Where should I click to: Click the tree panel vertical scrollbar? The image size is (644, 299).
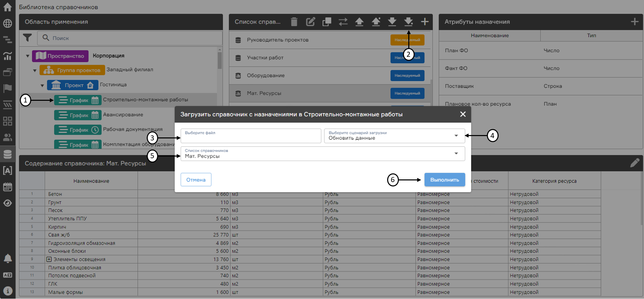click(220, 60)
